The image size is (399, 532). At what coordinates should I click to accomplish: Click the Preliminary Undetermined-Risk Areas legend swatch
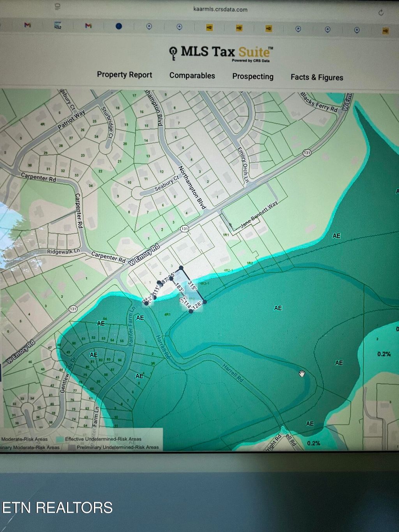(x=71, y=447)
